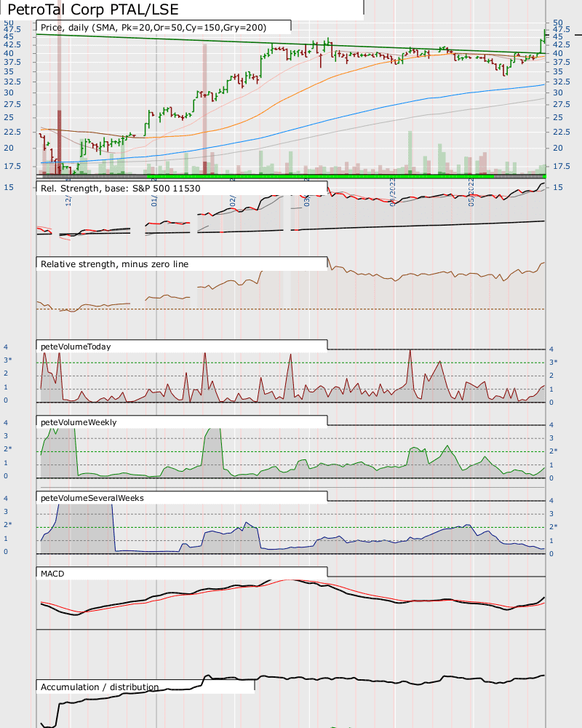Click the 12/ date marker on time axis
The width and height of the screenshot is (582, 728).
68,199
